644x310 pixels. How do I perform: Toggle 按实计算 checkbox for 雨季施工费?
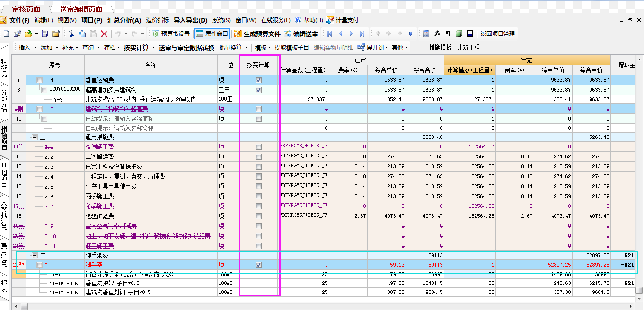[258, 196]
